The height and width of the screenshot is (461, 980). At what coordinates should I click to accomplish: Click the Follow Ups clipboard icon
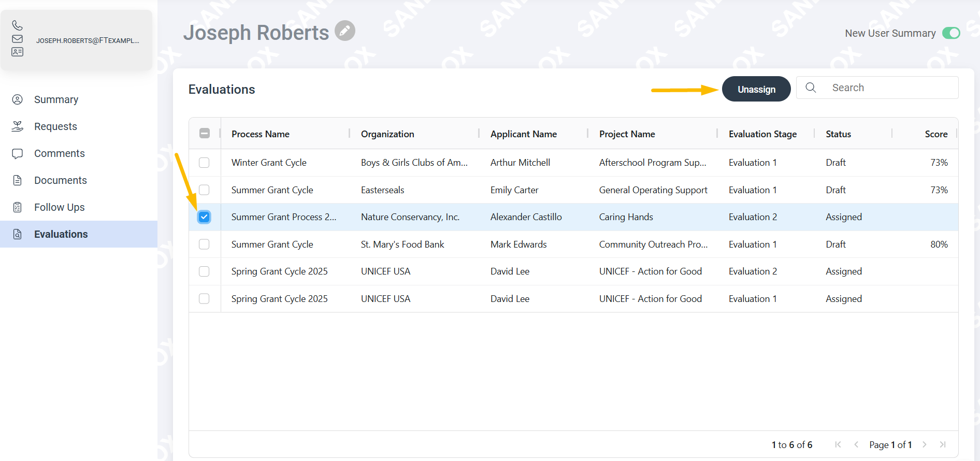(17, 207)
